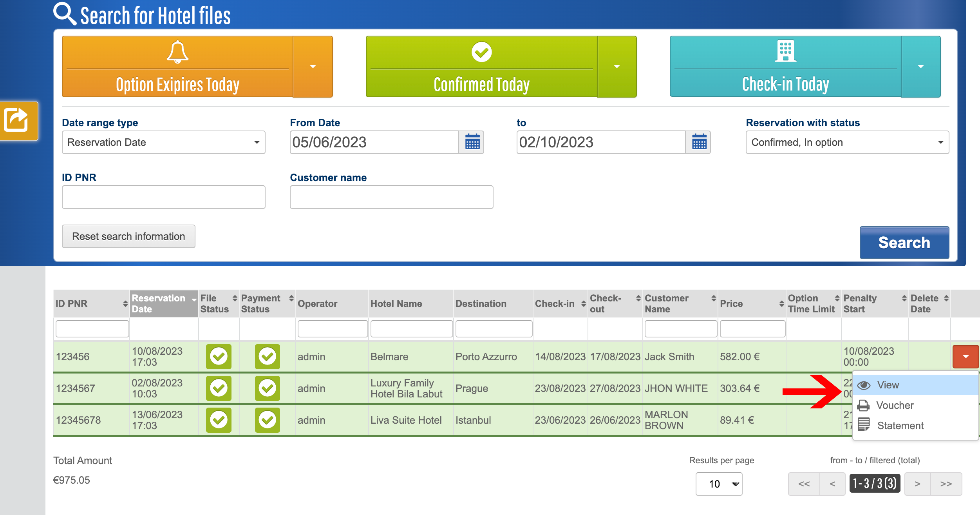Click the magnifier icon beside Search for Hotel files
Image resolution: width=980 pixels, height=515 pixels.
tap(65, 14)
